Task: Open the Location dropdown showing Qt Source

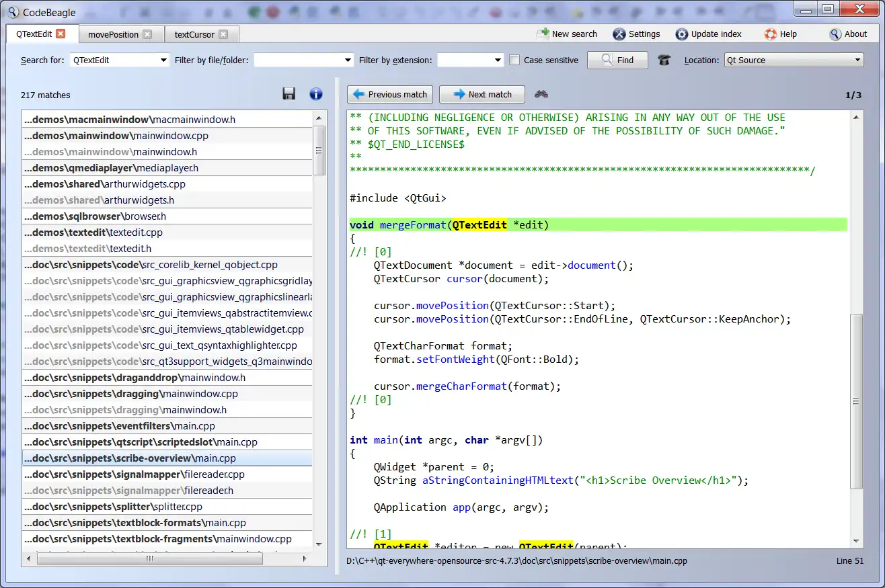Action: 794,60
